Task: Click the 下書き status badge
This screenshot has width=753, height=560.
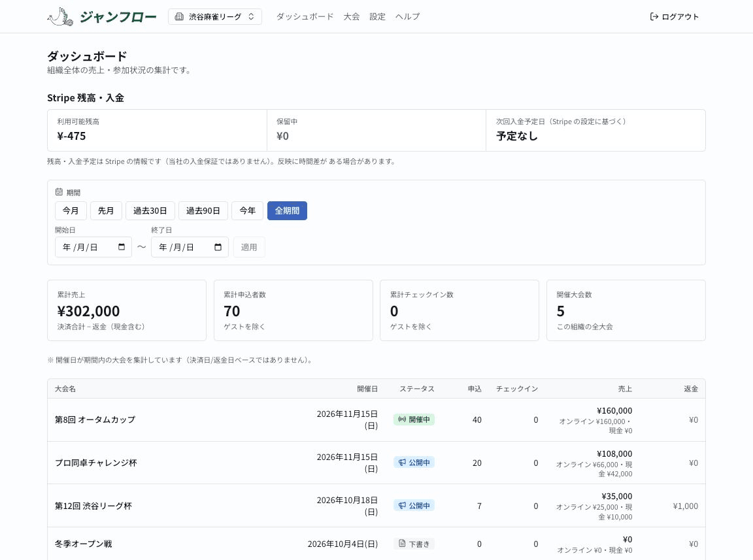Action: [414, 544]
